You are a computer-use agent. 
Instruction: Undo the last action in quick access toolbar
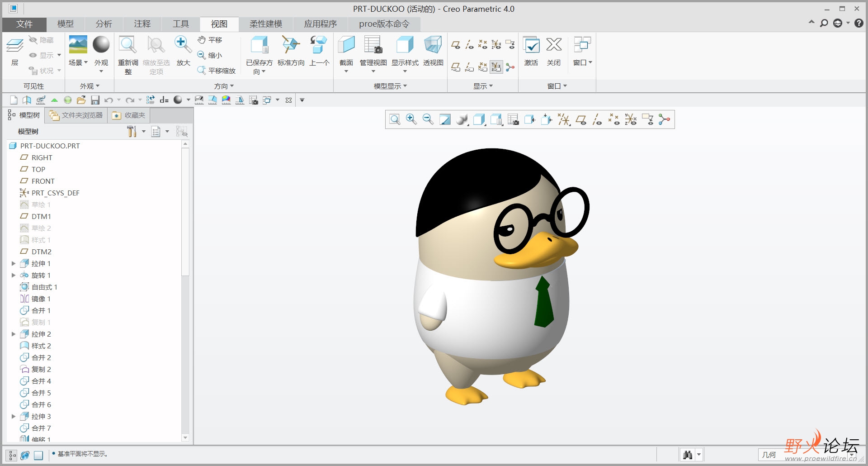(108, 100)
